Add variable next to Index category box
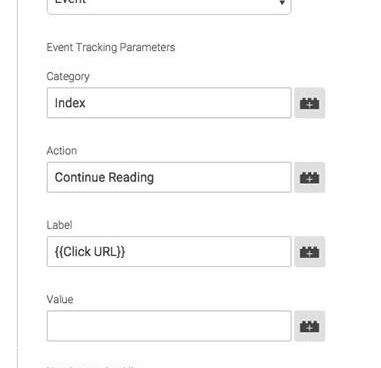Image resolution: width=381 pixels, height=368 pixels. 309,103
